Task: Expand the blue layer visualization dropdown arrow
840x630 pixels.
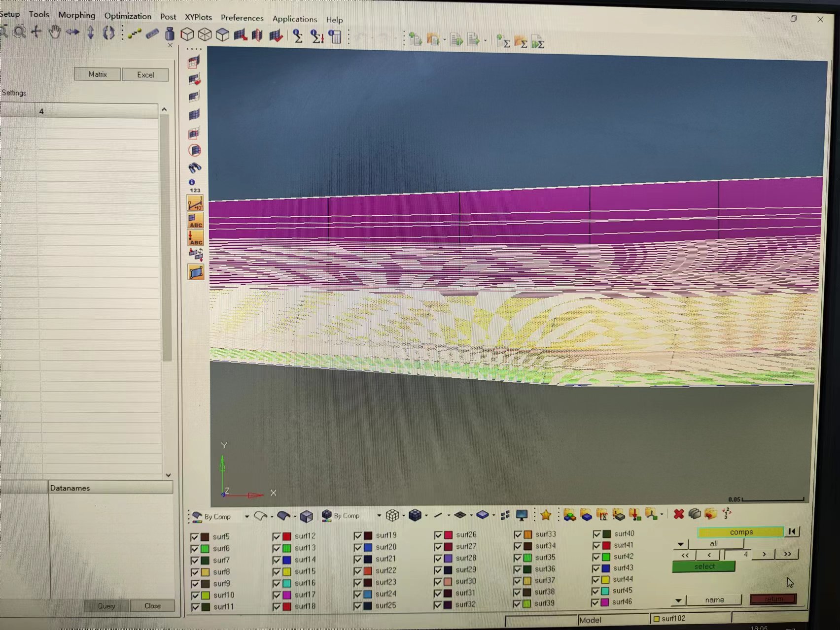Action: coord(493,516)
